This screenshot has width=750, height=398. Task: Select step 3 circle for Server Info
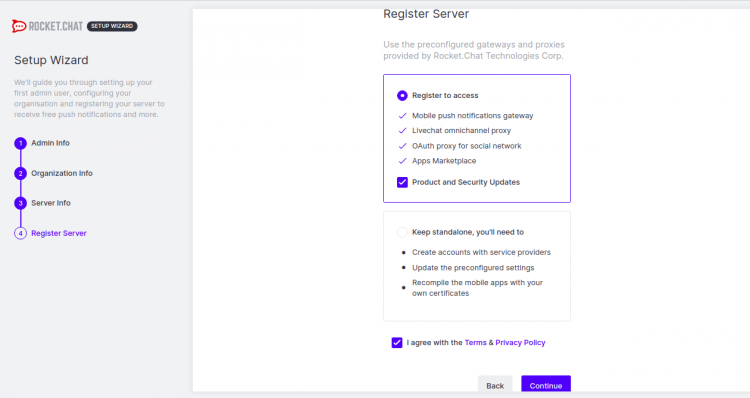21,203
